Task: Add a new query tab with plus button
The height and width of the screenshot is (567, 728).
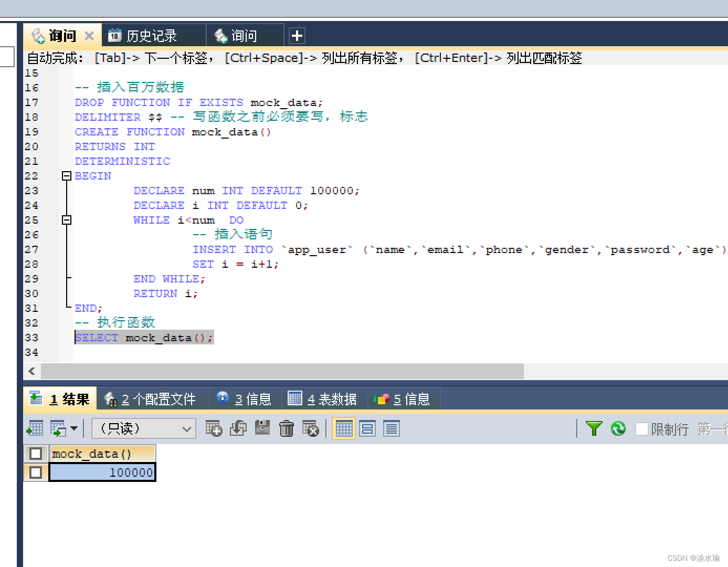Action: (297, 36)
